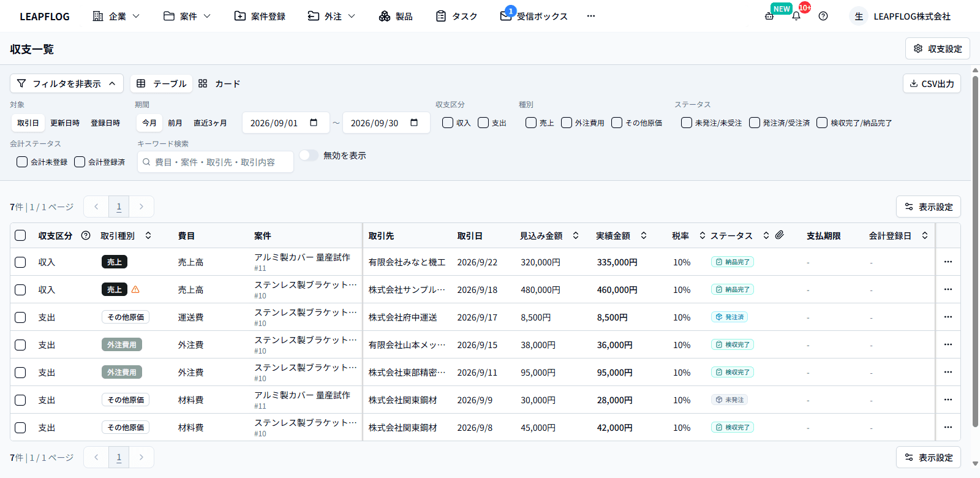Screen dimensions: 980x478
Task: Check the 外注費用 type filter checkbox
Action: click(x=567, y=123)
